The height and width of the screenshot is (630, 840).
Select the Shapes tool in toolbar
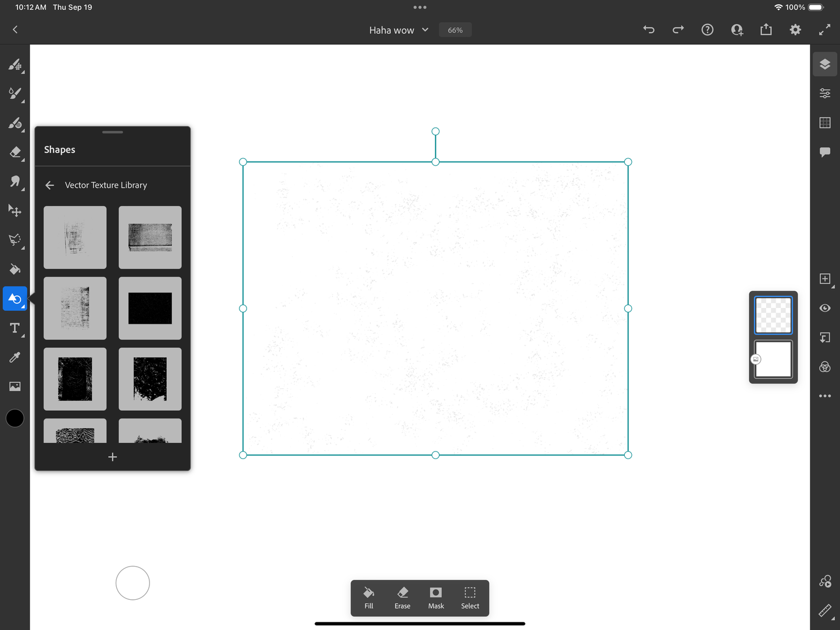click(x=15, y=299)
